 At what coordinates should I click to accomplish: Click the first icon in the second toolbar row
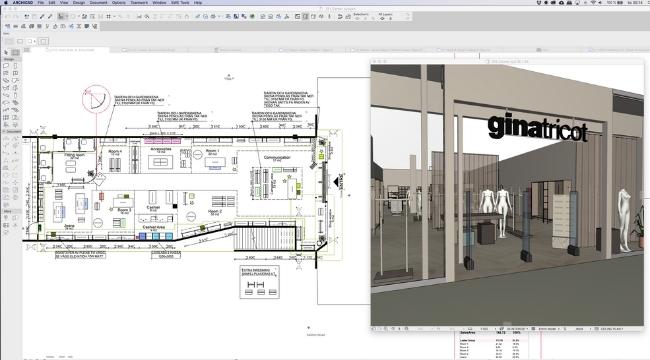click(7, 26)
